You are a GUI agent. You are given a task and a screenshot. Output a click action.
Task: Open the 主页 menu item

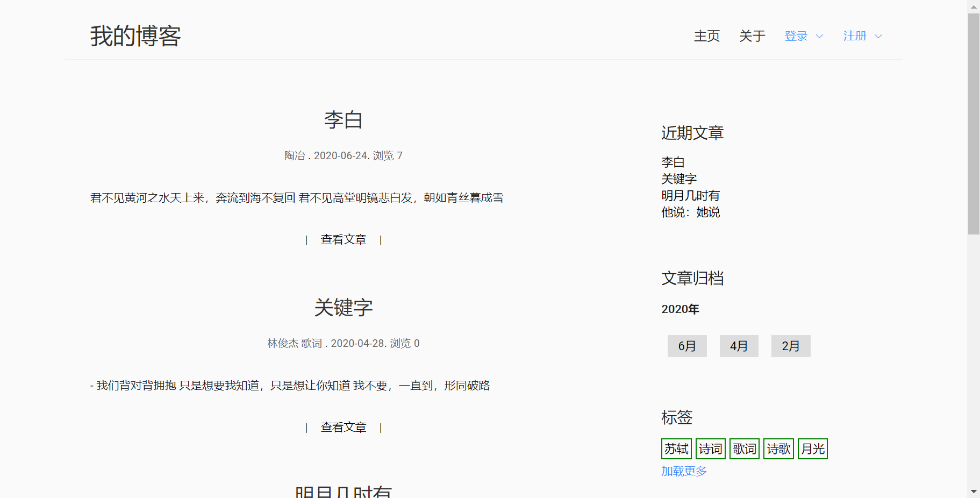(x=706, y=36)
